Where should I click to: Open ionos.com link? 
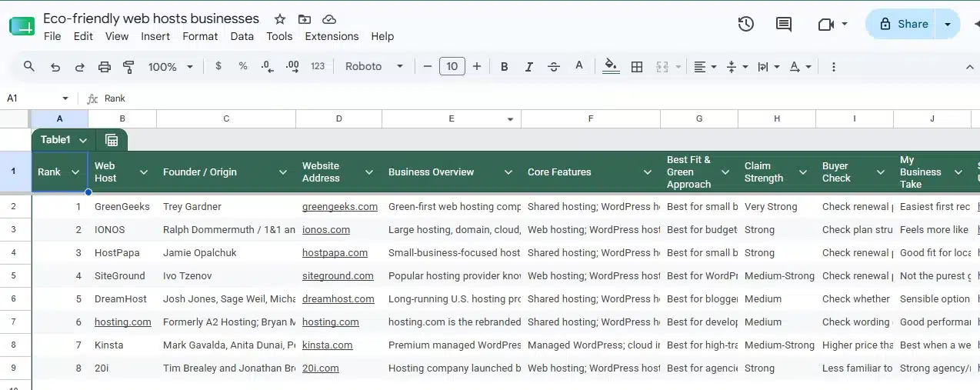tap(326, 229)
